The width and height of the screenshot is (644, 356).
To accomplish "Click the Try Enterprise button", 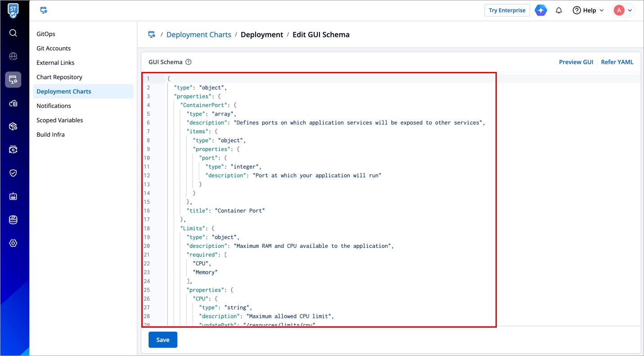I will [x=507, y=10].
